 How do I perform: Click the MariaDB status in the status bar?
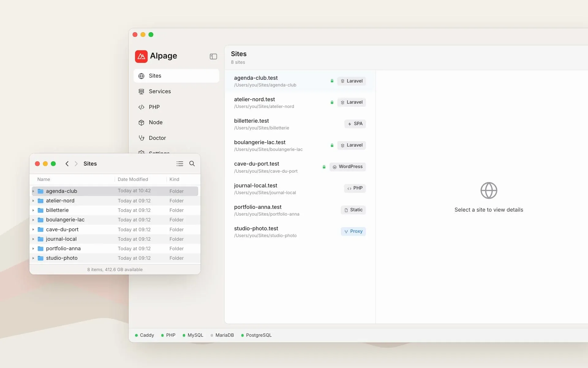pos(222,335)
